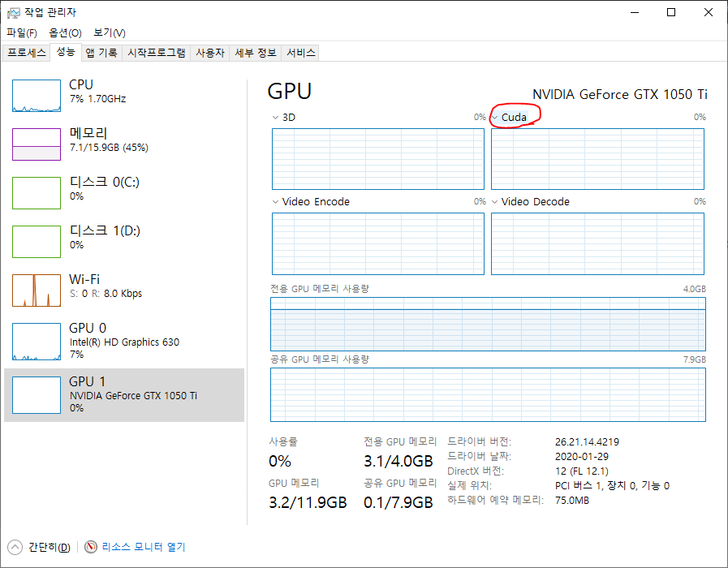Screen dimensions: 728x568
Task: Click the PCI 버스 1 location value
Action: pyautogui.click(x=613, y=486)
